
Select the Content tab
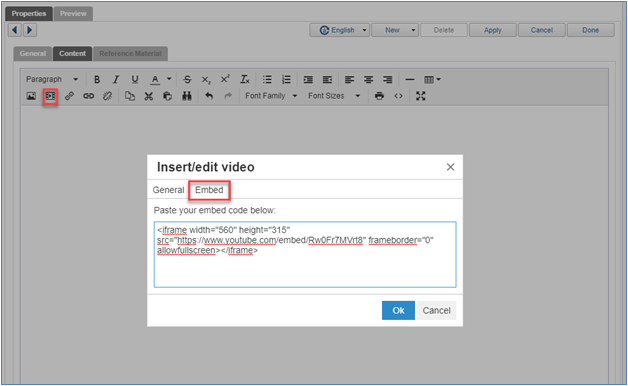pos(72,54)
